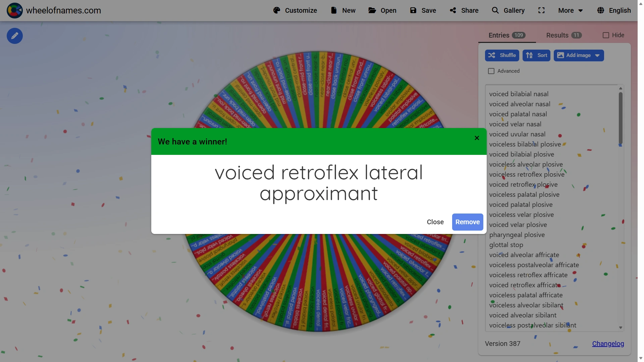
Task: Open the Changelog link
Action: click(x=608, y=344)
